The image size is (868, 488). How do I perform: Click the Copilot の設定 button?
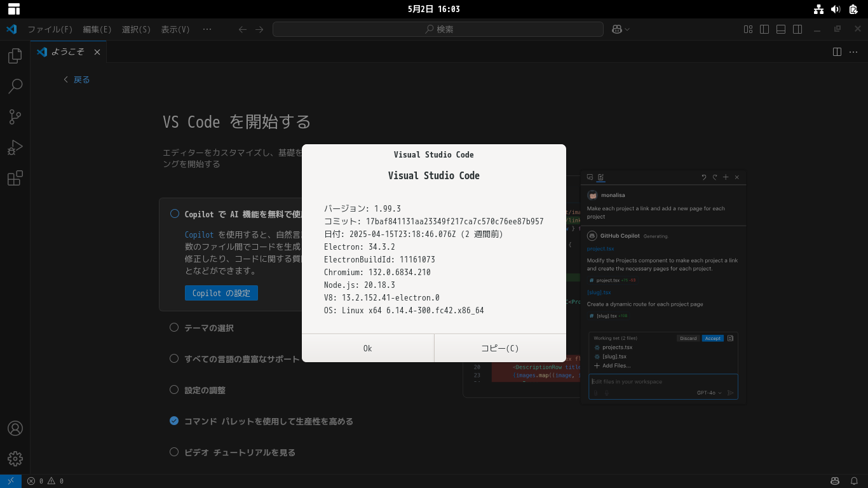tap(221, 293)
